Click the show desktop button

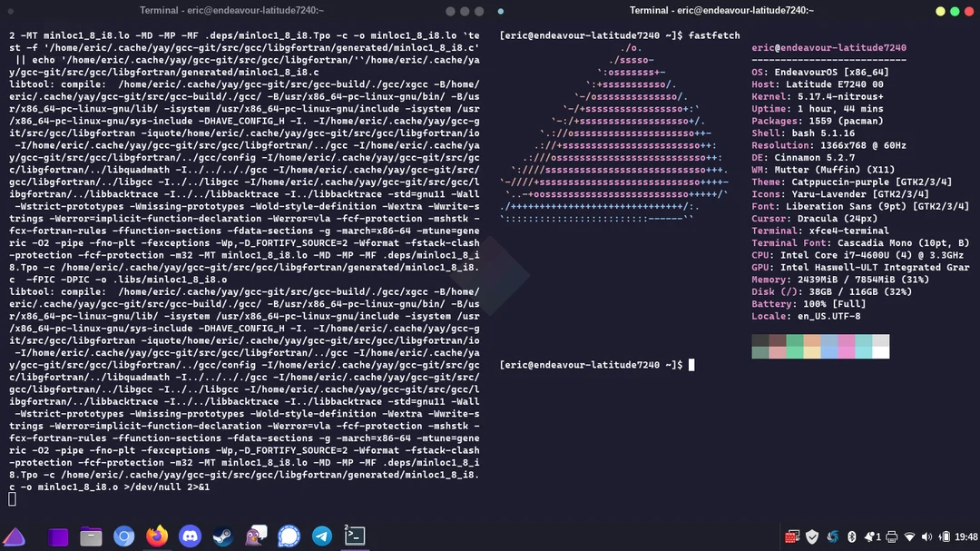58,536
